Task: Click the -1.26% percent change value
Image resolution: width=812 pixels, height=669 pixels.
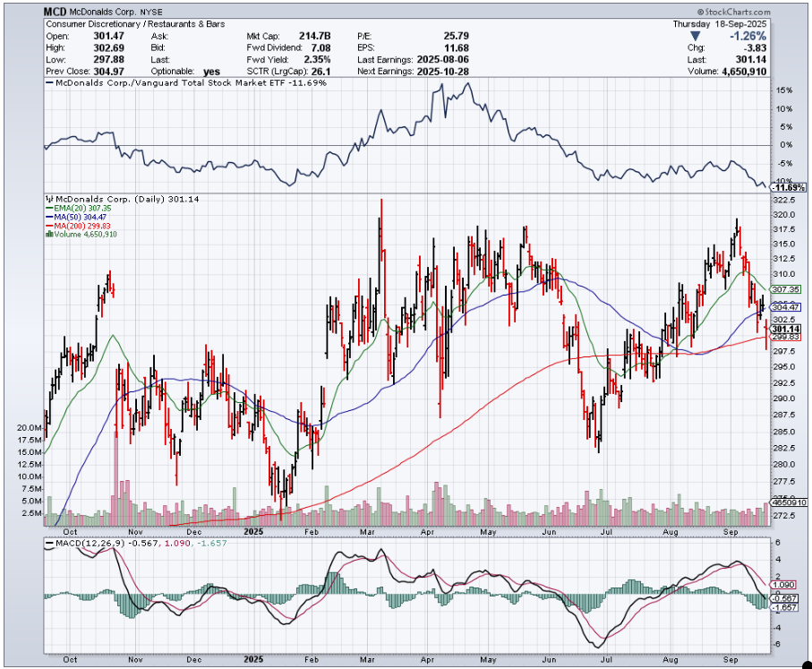Action: click(748, 37)
